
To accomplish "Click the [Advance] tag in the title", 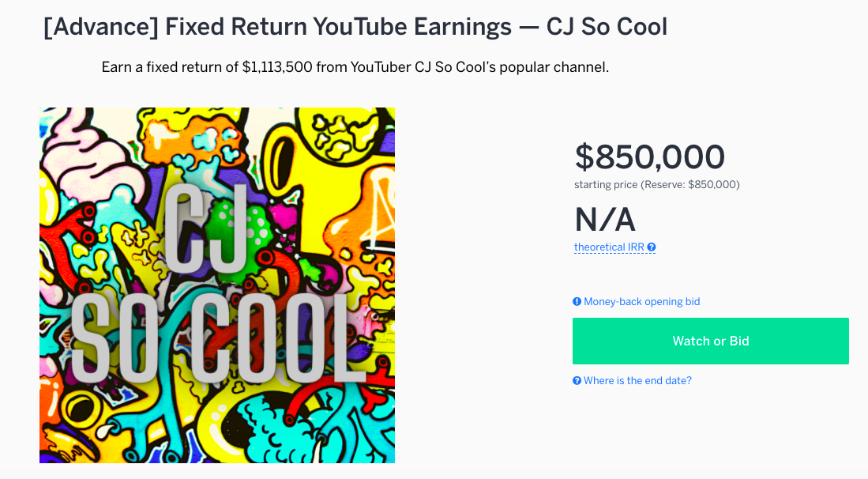I will coord(101,27).
